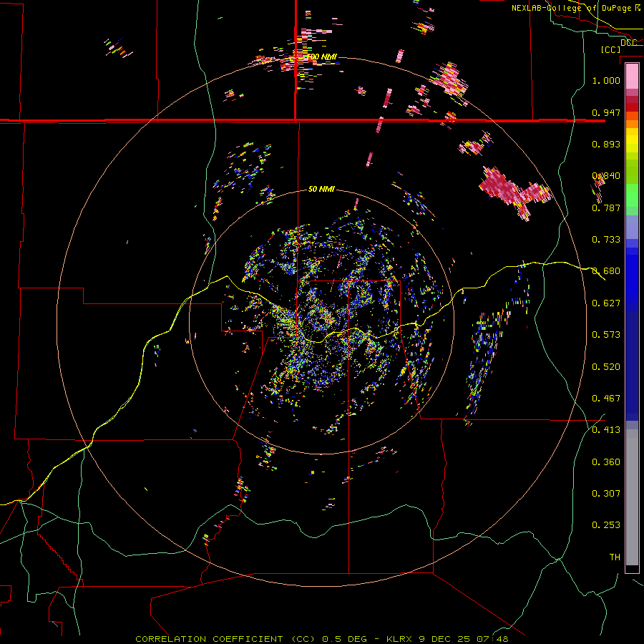Select the 1.000 scale value

tap(606, 80)
